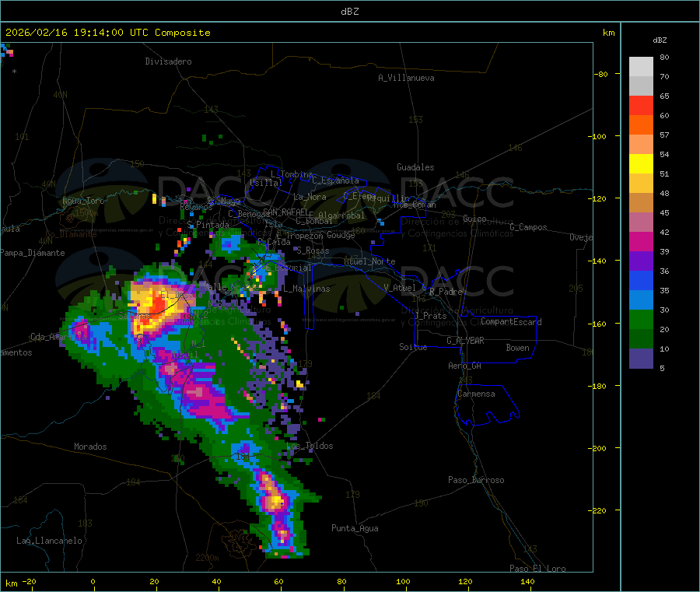Click the yellow storm core south of Los_Toldos

[x=277, y=500]
